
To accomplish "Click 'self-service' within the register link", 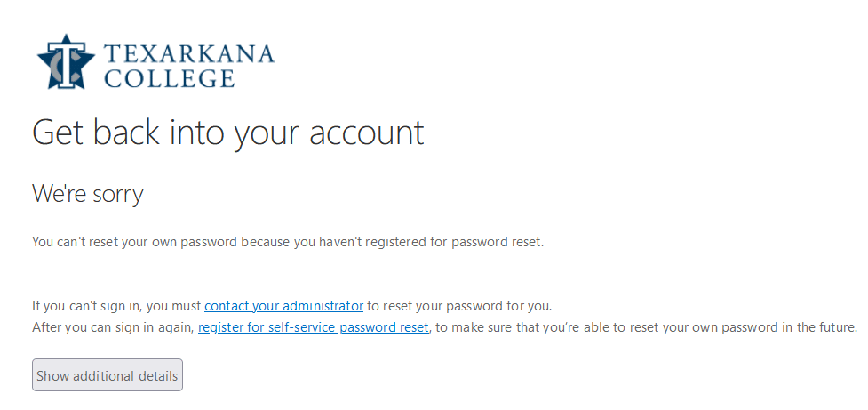I will tap(302, 327).
